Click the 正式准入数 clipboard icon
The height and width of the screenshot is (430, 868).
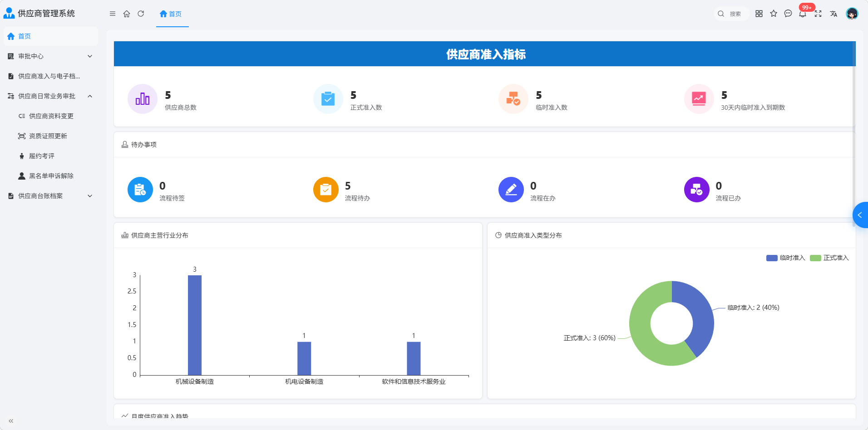328,99
